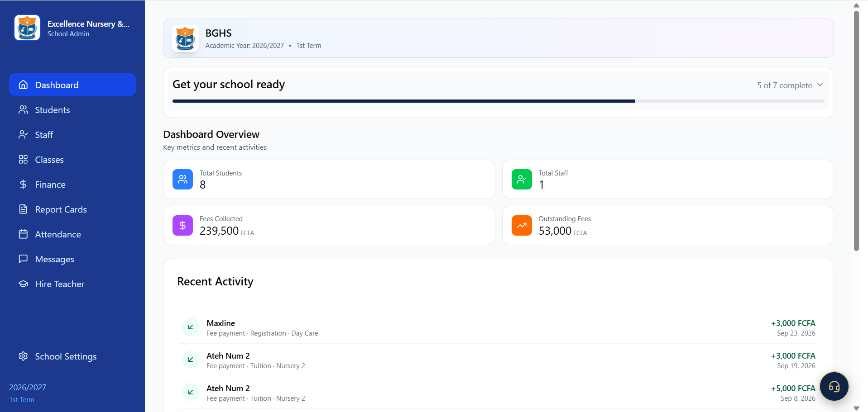The height and width of the screenshot is (412, 868).
Task: Click the green Total Staff icon
Action: click(x=522, y=179)
